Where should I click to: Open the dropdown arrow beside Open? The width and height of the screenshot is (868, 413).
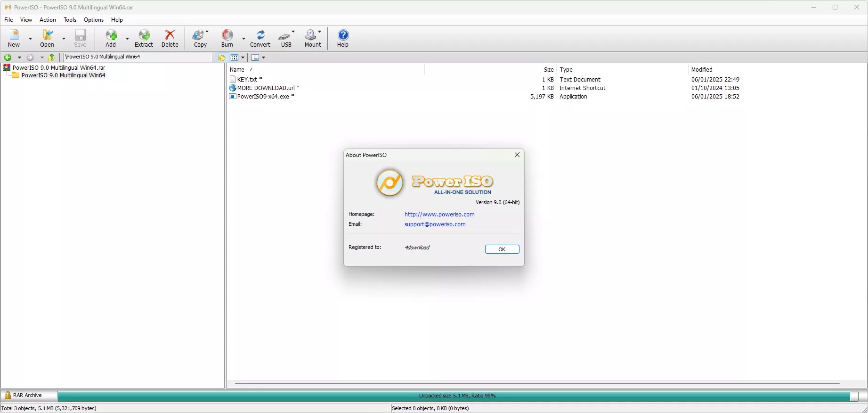tap(64, 39)
